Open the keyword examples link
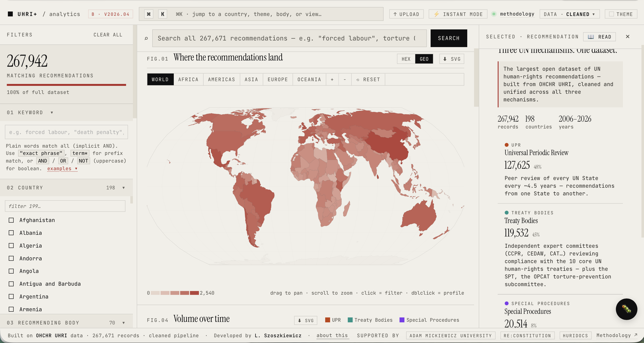This screenshot has height=343, width=644. (62, 169)
